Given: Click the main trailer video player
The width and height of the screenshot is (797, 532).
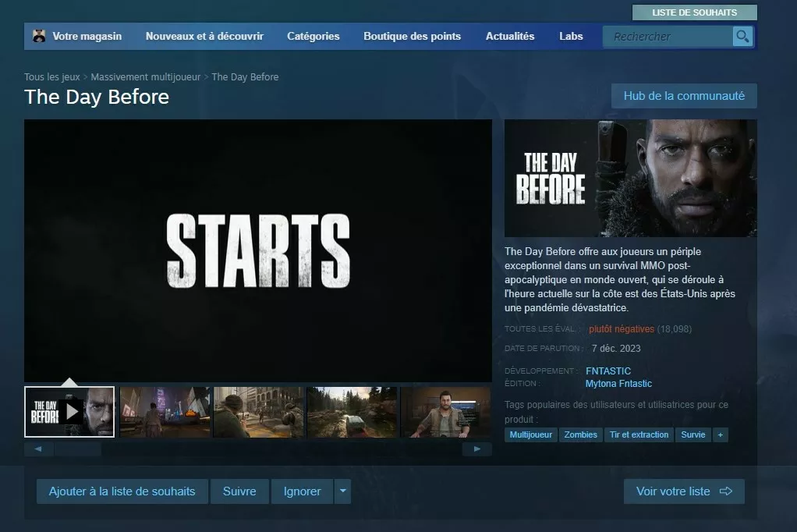Looking at the screenshot, I should 257,250.
